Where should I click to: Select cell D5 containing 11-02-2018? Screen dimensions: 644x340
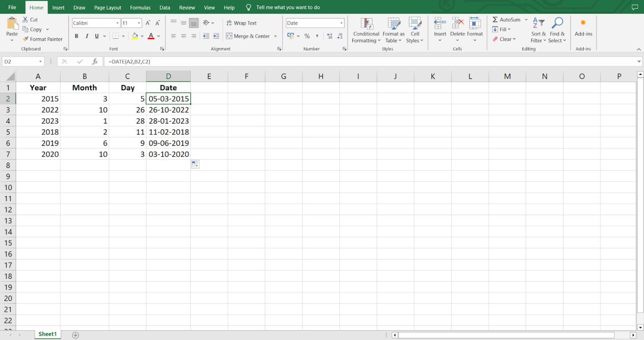[x=168, y=132]
